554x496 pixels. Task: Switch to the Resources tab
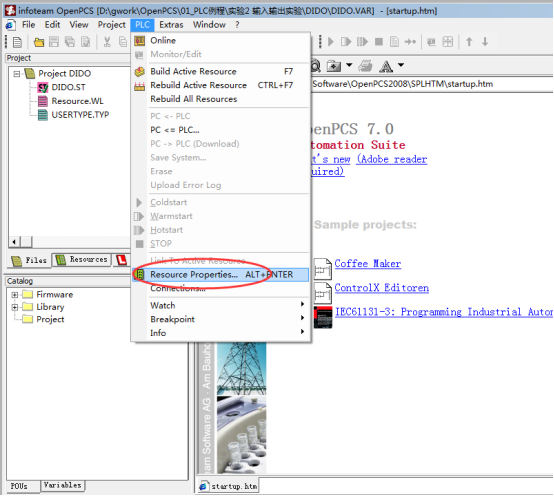coord(82,260)
